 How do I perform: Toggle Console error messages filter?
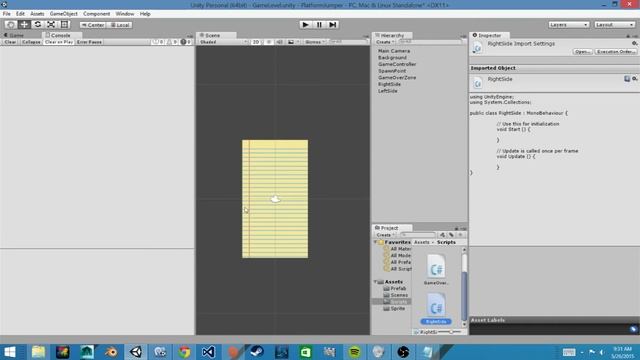(186, 42)
